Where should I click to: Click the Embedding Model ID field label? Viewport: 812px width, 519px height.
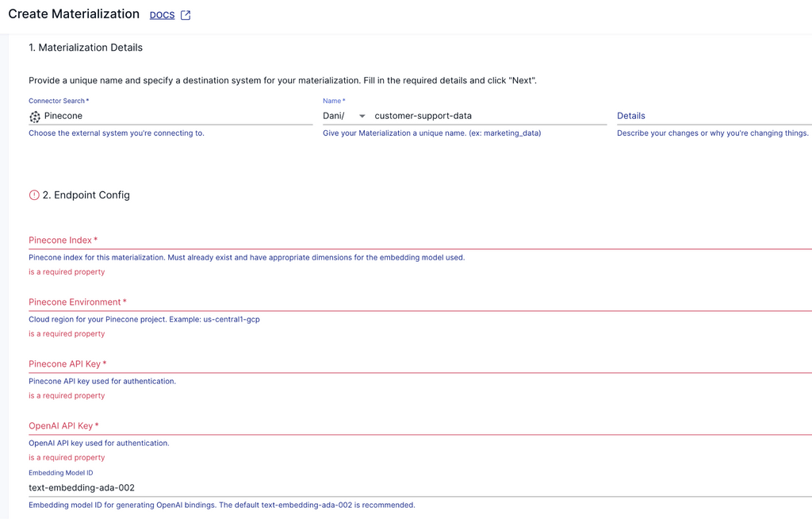point(61,472)
